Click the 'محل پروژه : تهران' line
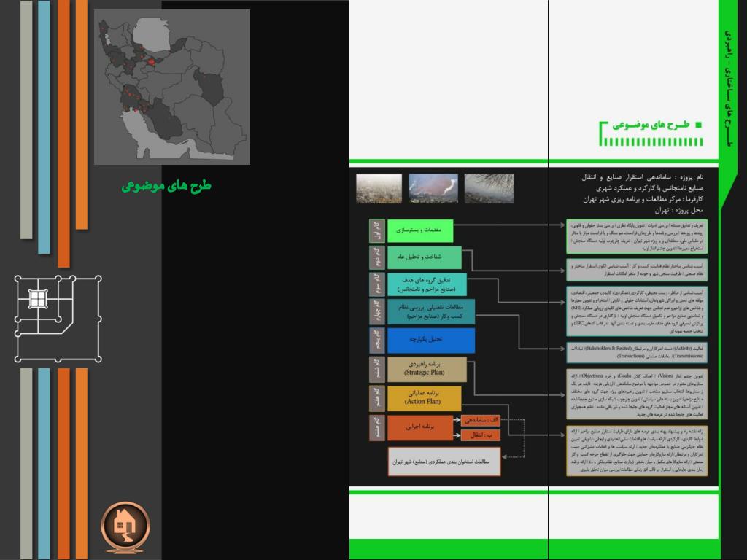The image size is (747, 560). (x=679, y=210)
